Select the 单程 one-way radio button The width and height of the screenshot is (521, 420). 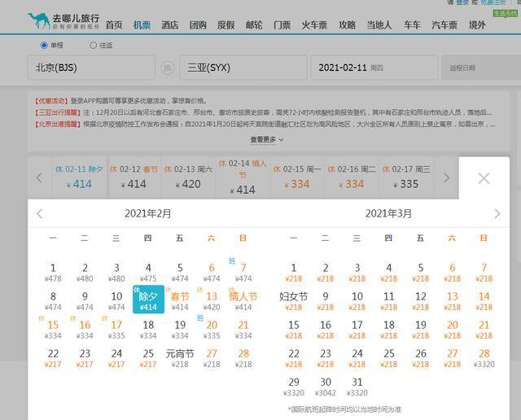pos(44,45)
